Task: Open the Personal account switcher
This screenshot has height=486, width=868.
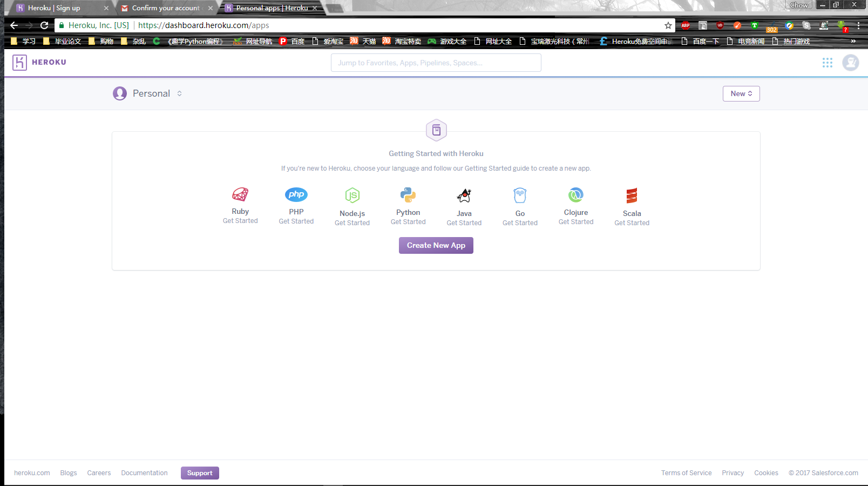Action: coord(147,93)
